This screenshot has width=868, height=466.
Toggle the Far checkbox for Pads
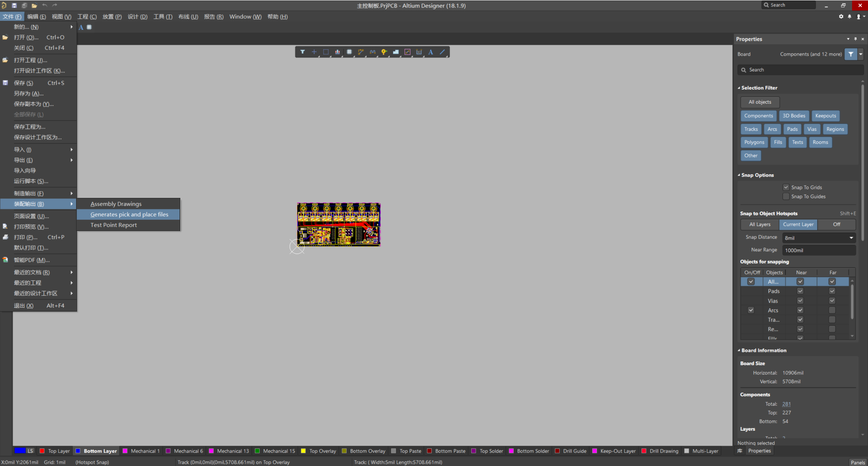[x=832, y=291]
